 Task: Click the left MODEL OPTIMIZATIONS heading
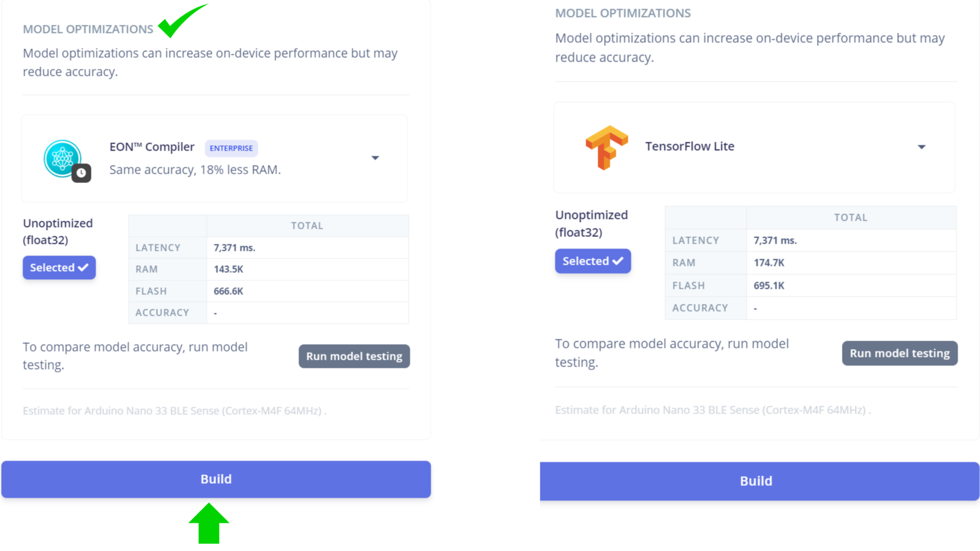tap(88, 29)
